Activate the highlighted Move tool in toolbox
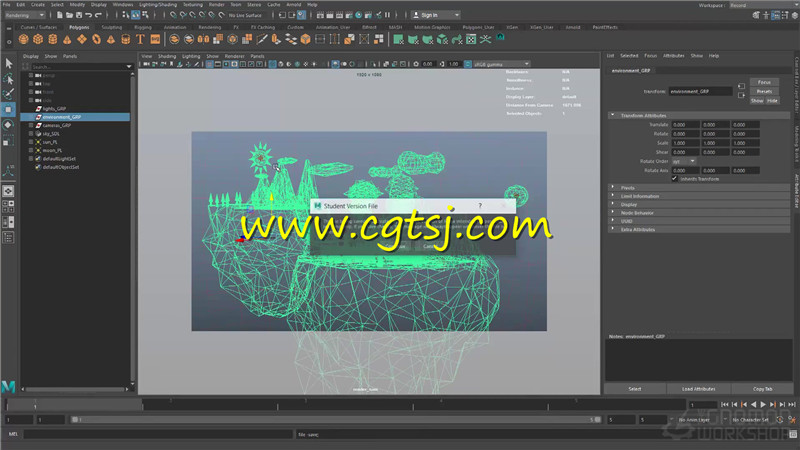Viewport: 800px width, 450px height. tap(9, 109)
